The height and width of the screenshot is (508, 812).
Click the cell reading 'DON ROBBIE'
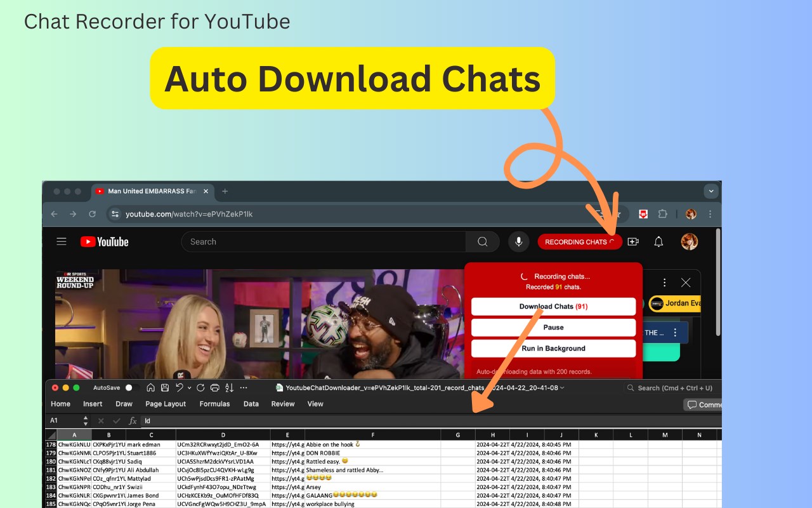[372, 453]
